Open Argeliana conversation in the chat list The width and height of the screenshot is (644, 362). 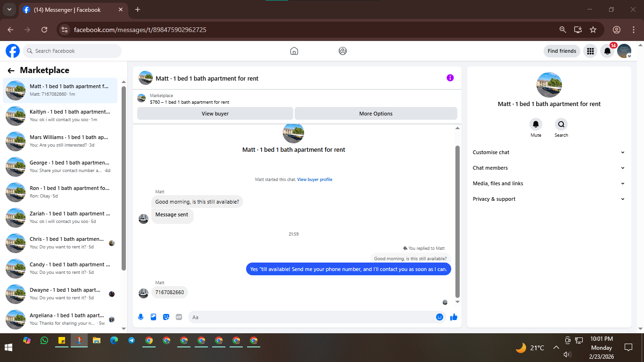60,319
